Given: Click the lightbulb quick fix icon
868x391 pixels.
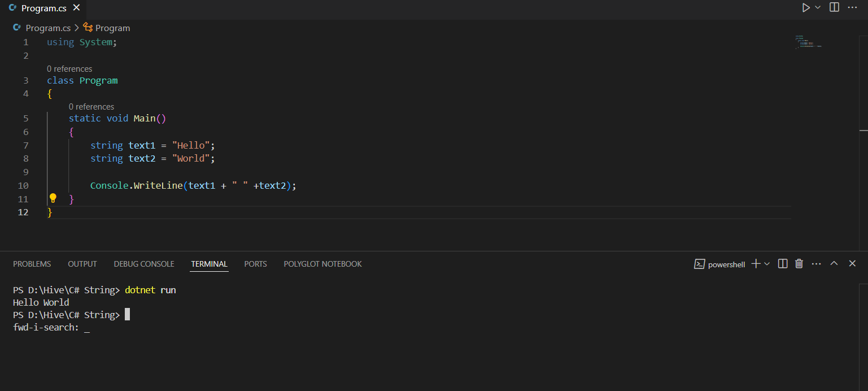Looking at the screenshot, I should tap(53, 198).
